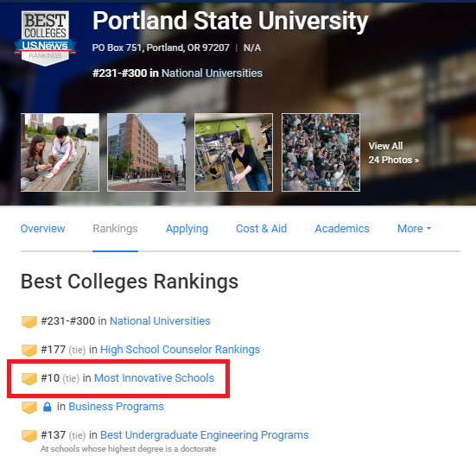The width and height of the screenshot is (476, 475).
Task: Open the stadium crowd photo thumbnail
Action: click(x=321, y=152)
